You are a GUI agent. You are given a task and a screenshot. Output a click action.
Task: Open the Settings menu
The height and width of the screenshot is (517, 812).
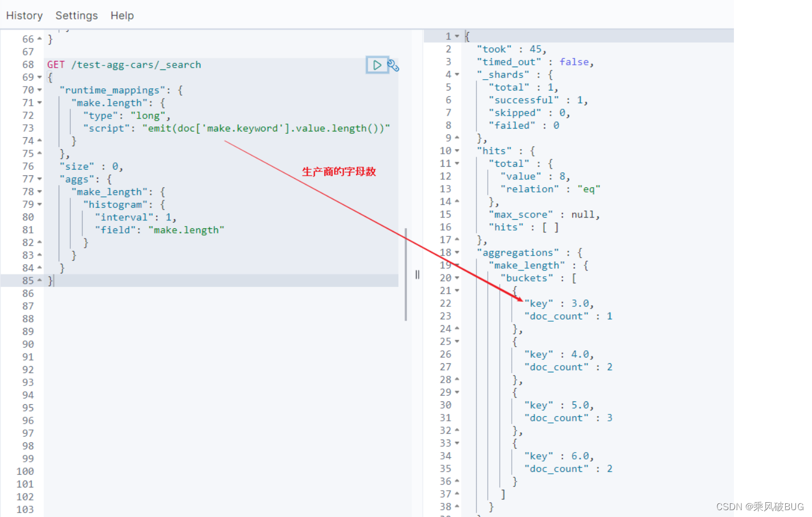(76, 15)
